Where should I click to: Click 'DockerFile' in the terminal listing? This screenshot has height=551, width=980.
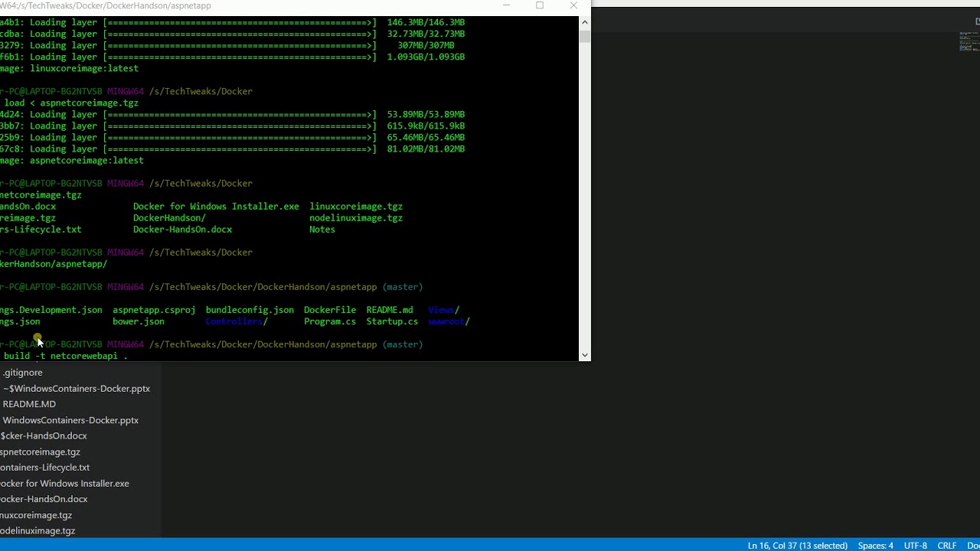click(x=330, y=310)
